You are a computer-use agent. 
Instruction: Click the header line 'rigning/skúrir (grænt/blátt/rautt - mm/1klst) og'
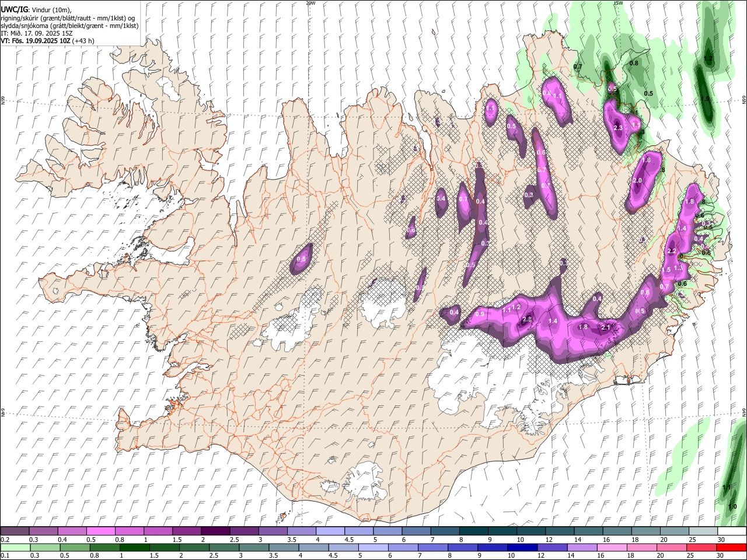[x=68, y=18]
